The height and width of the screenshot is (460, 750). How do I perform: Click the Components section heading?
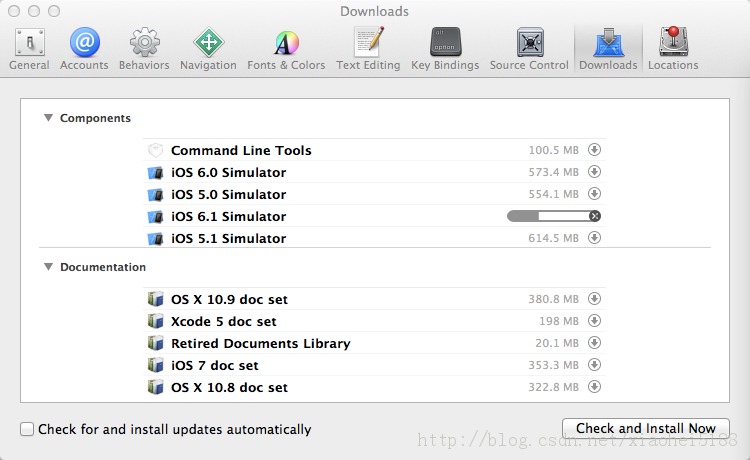point(95,118)
